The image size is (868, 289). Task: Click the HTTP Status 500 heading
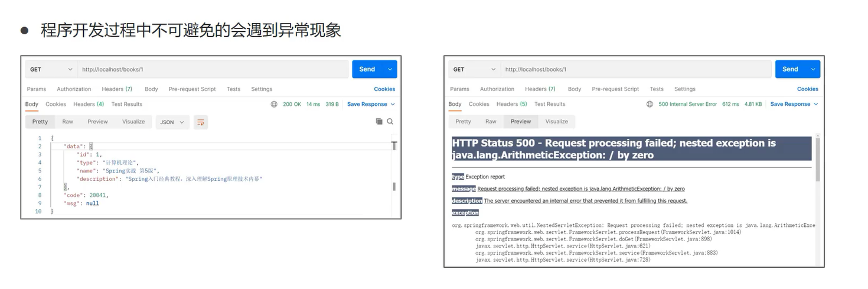pos(631,149)
